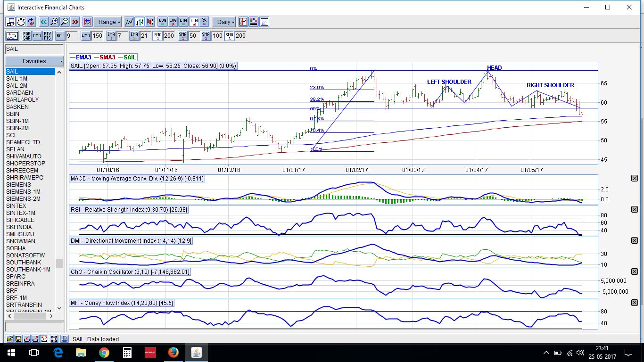Close the Chaikin Oscillator panel
The image size is (644, 362).
click(634, 271)
